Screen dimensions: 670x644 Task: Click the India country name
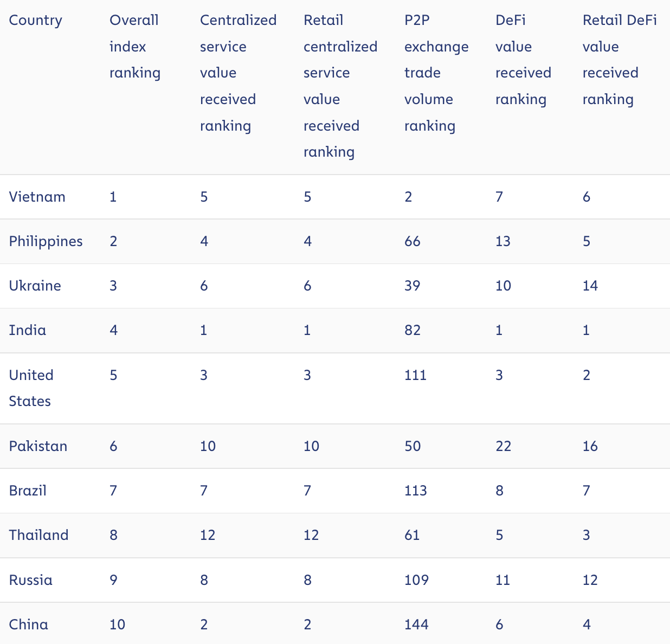pyautogui.click(x=28, y=330)
